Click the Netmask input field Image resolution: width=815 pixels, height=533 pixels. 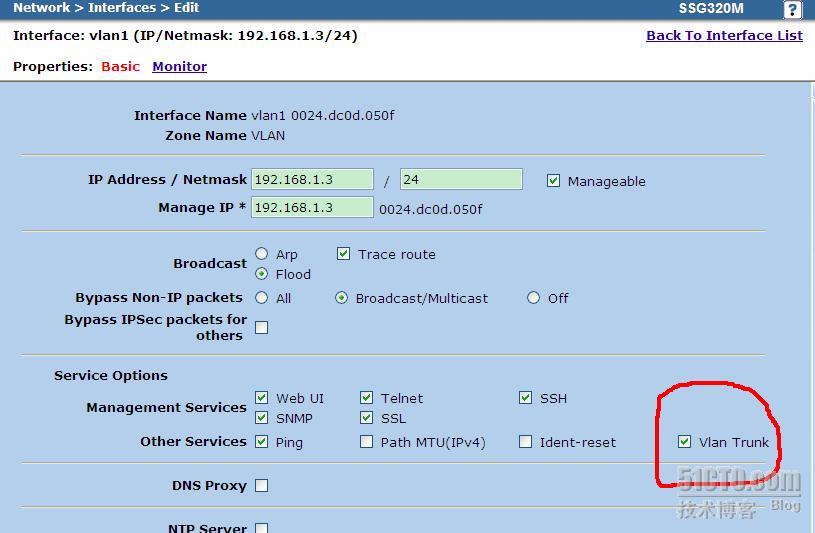click(460, 180)
